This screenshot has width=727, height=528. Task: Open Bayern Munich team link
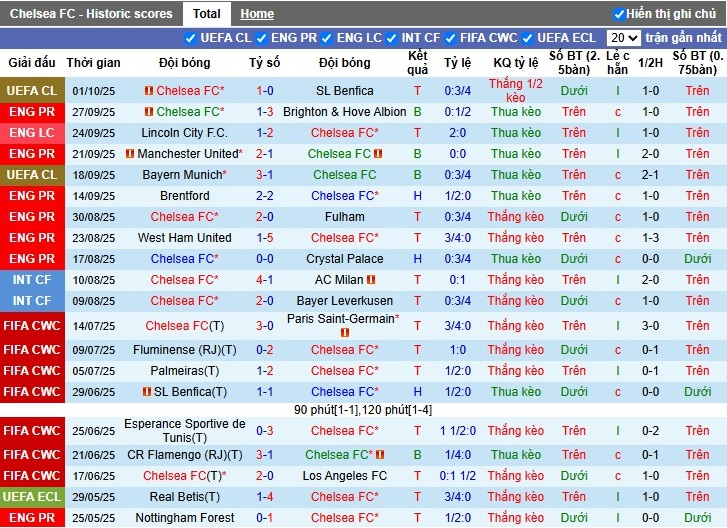(182, 175)
